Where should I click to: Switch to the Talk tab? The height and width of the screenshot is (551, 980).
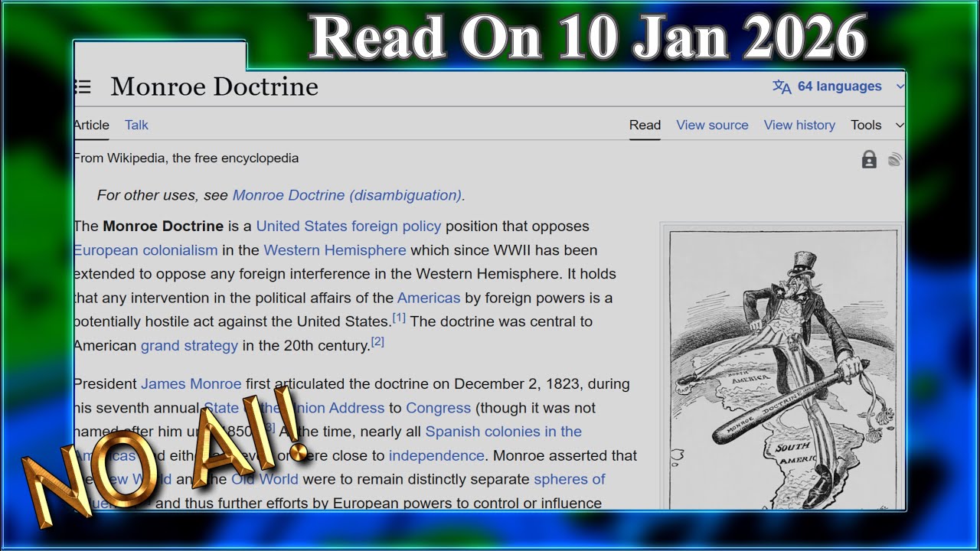coord(136,125)
